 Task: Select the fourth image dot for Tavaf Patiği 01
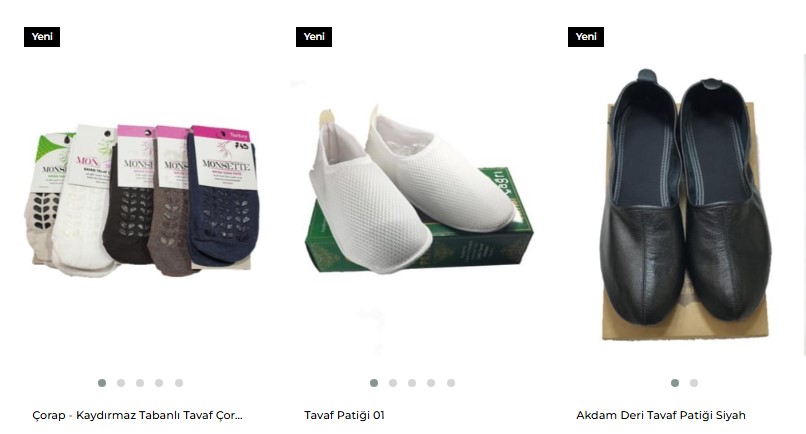pos(431,383)
